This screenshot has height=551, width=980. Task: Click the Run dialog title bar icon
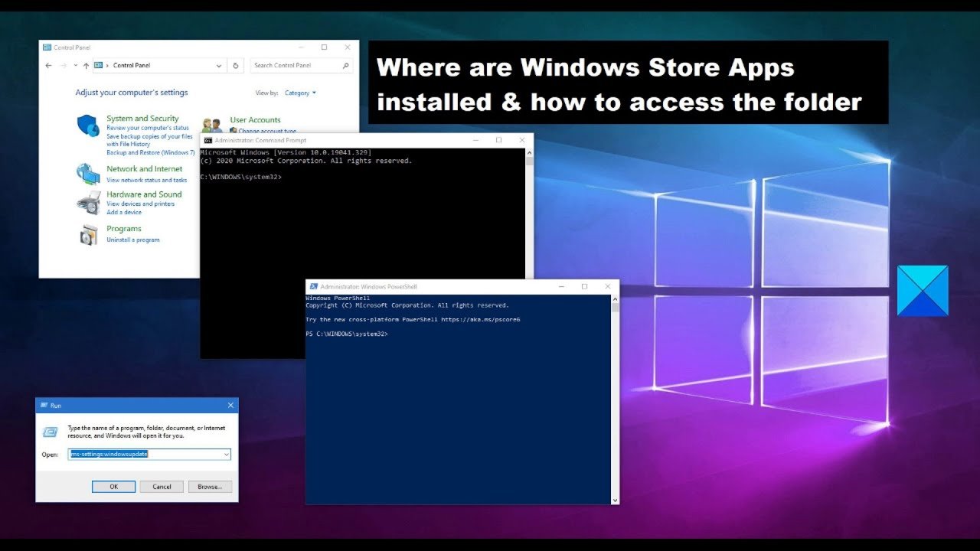pos(44,405)
